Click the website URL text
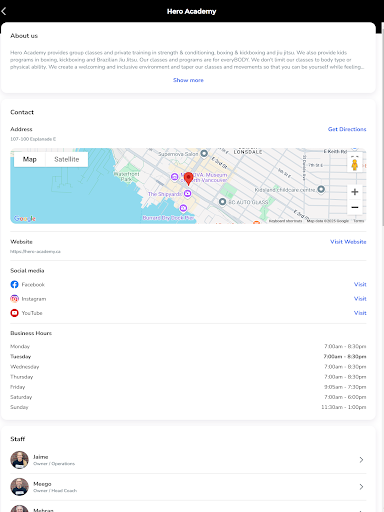The width and height of the screenshot is (384, 512). 35,252
